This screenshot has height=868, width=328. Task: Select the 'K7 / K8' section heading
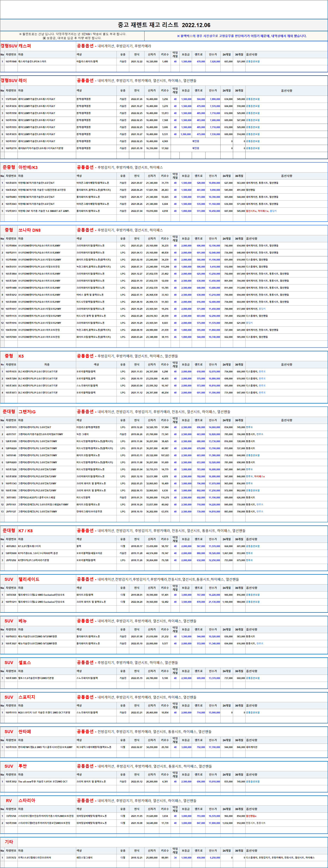point(26,531)
